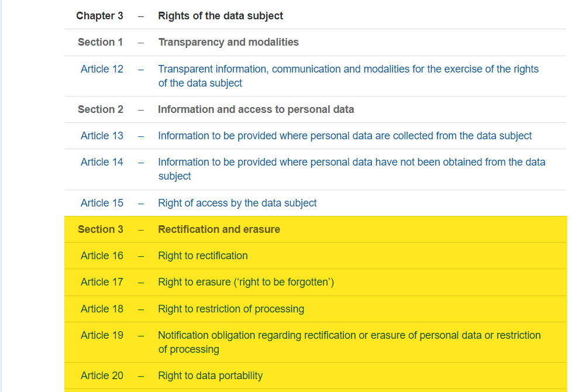This screenshot has width=572, height=392.
Task: Click the Article 20 number link
Action: pos(102,376)
